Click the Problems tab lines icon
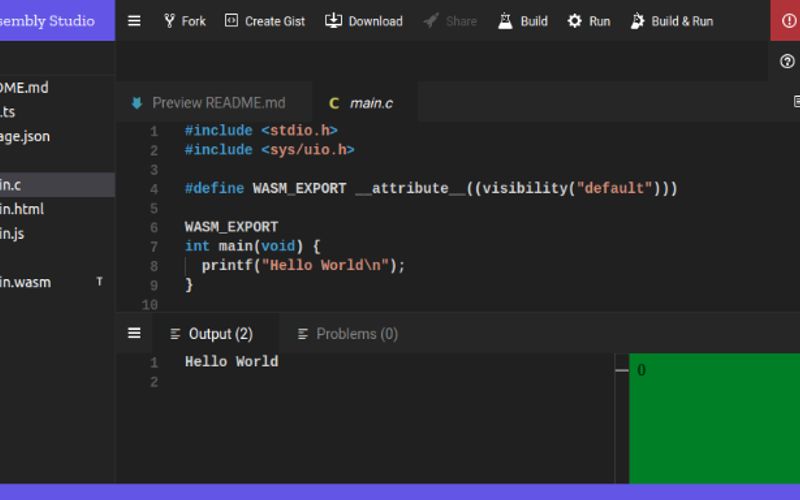This screenshot has height=500, width=800. 303,334
